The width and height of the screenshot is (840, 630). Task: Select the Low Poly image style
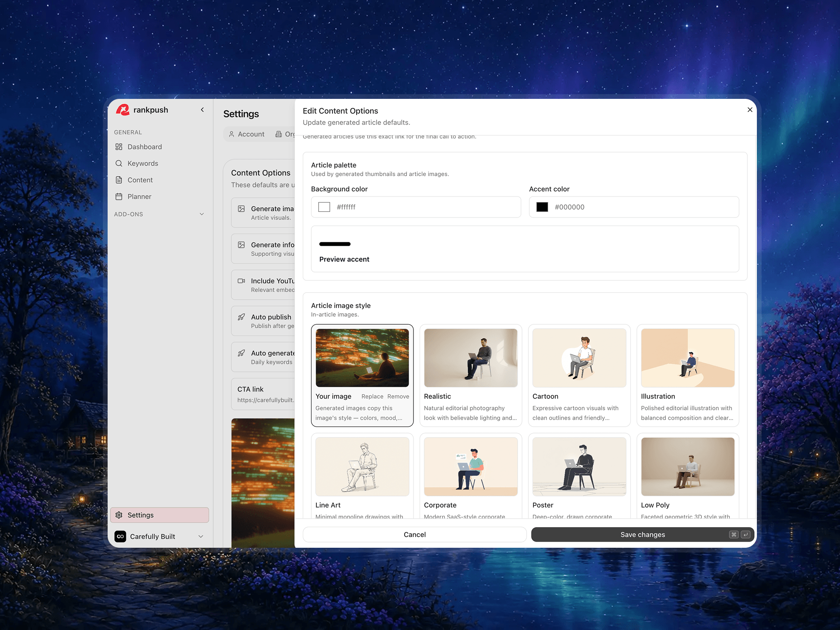pos(688,476)
